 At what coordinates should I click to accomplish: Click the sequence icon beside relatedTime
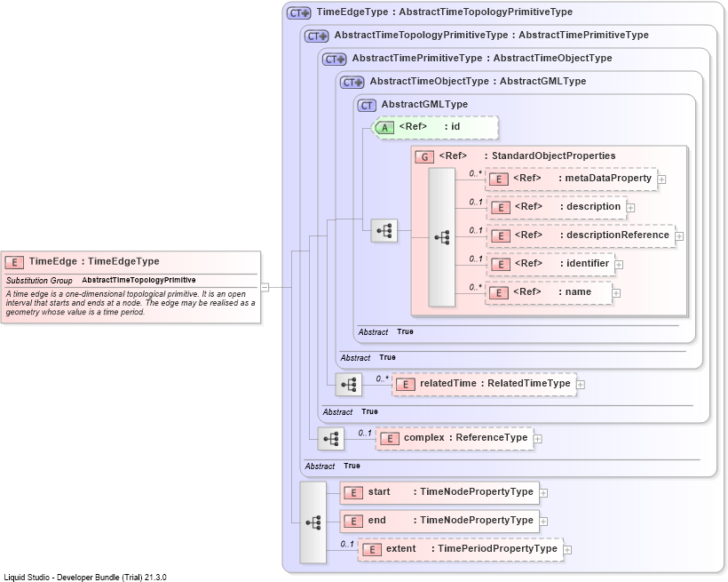click(349, 385)
